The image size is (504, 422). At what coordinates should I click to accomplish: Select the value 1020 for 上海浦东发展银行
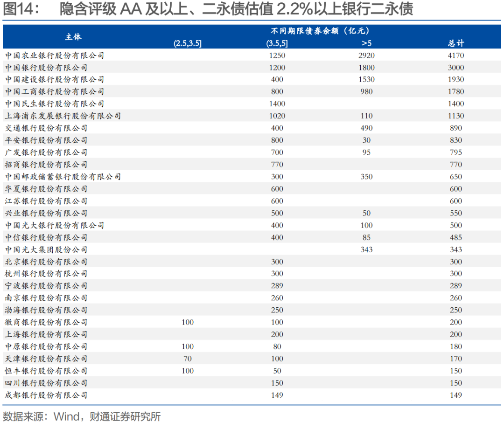pos(277,116)
